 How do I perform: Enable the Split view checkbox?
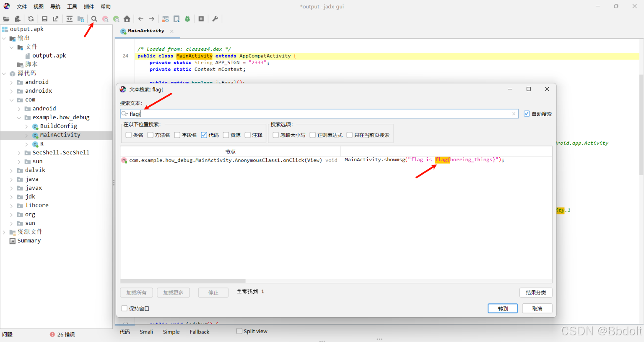tap(239, 331)
